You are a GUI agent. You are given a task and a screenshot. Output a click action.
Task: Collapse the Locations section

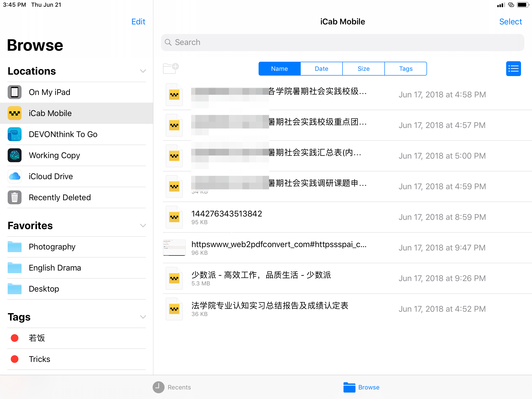tap(143, 71)
